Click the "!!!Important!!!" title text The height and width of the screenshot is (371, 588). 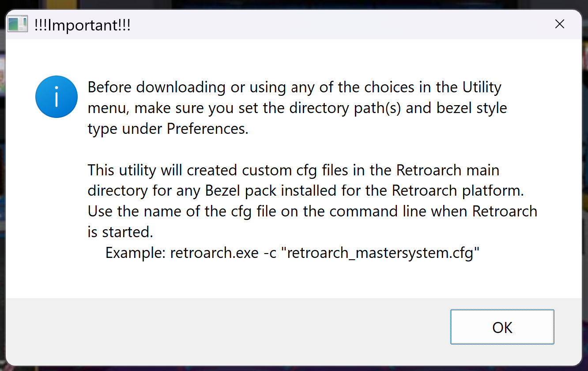(82, 25)
